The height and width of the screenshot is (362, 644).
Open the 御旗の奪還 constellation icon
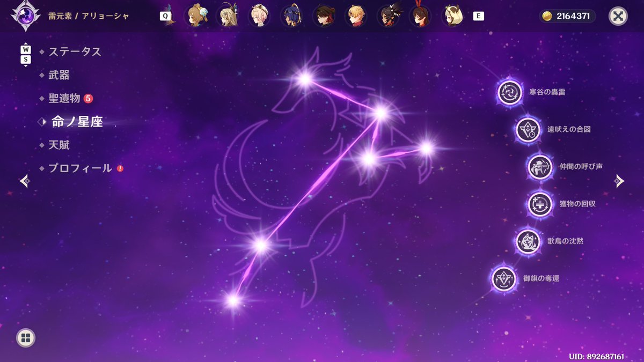pos(504,279)
